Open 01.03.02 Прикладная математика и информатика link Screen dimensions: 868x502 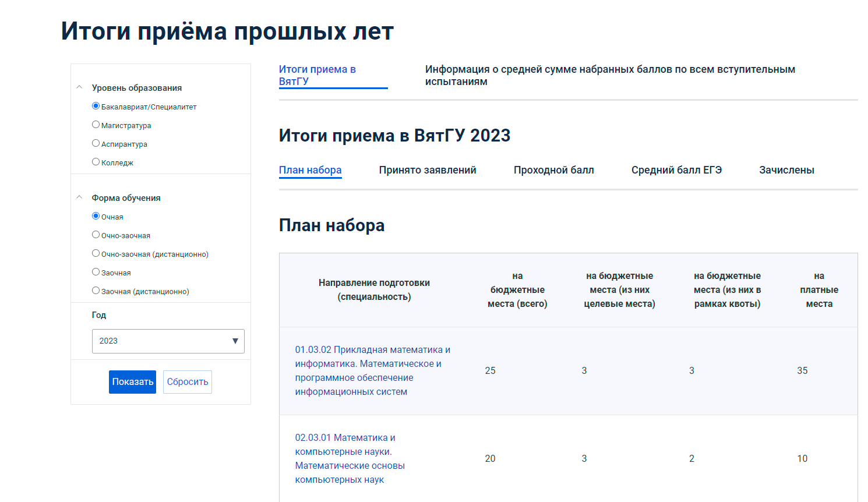[373, 371]
